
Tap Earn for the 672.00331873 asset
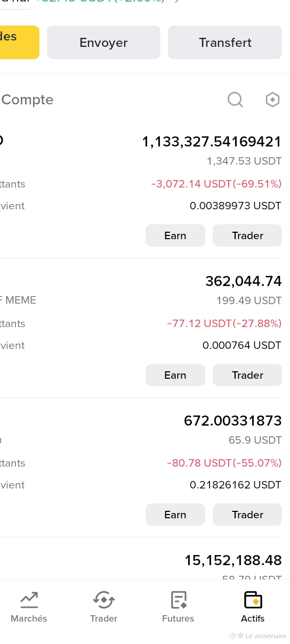[175, 515]
